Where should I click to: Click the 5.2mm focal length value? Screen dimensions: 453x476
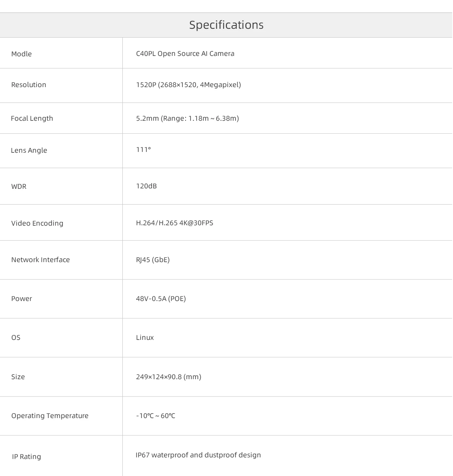click(187, 118)
